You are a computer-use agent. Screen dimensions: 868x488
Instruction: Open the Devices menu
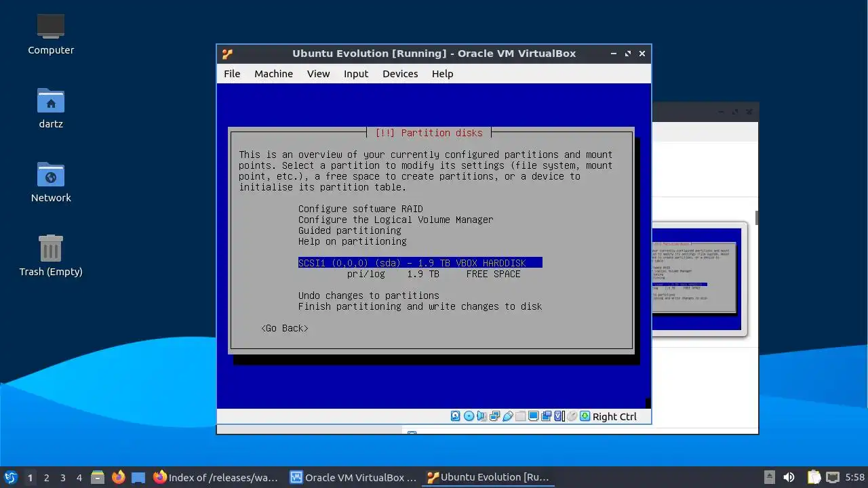pos(400,74)
